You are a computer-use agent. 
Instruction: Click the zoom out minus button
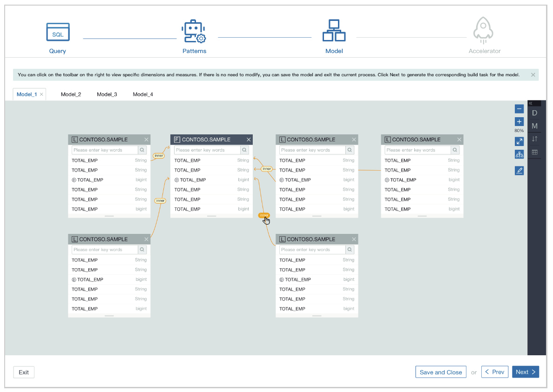click(519, 109)
